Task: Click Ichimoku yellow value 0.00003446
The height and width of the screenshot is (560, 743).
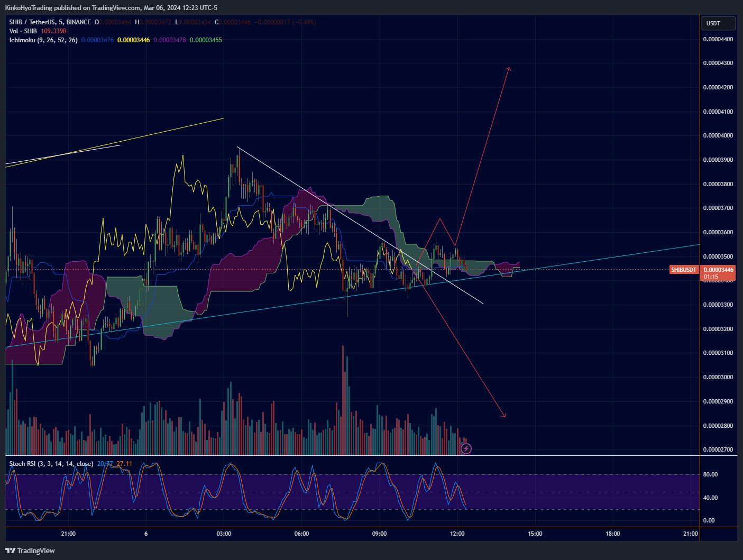Action: [x=134, y=40]
